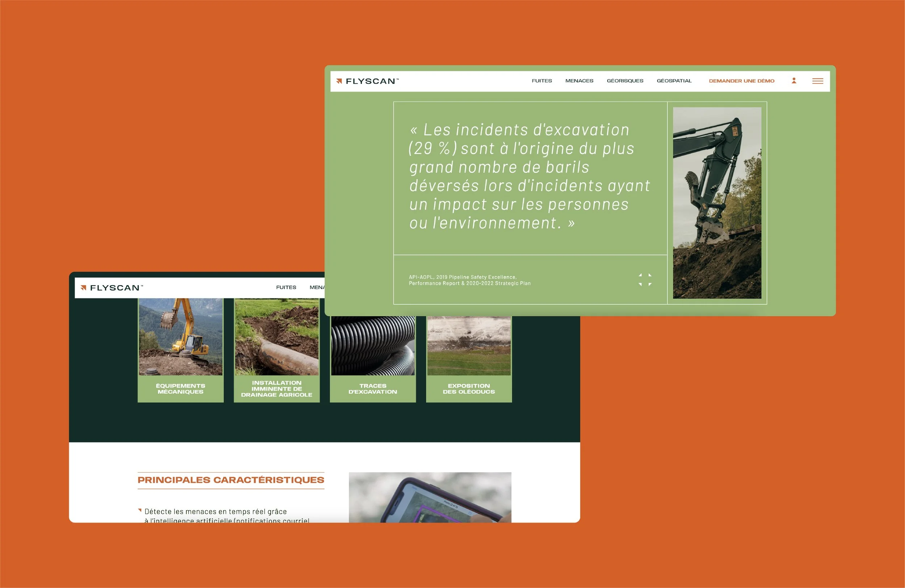This screenshot has width=905, height=588.
Task: Click the Demander une démo link
Action: (x=741, y=81)
